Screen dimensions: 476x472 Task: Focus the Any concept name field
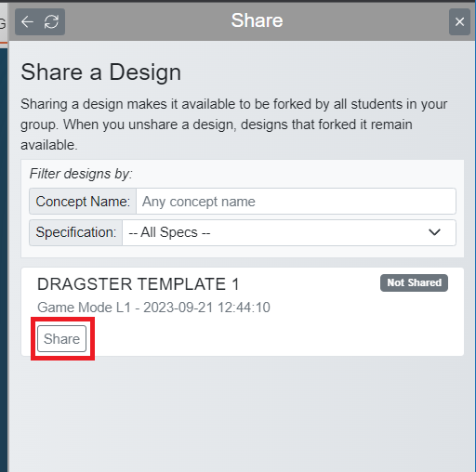(296, 202)
